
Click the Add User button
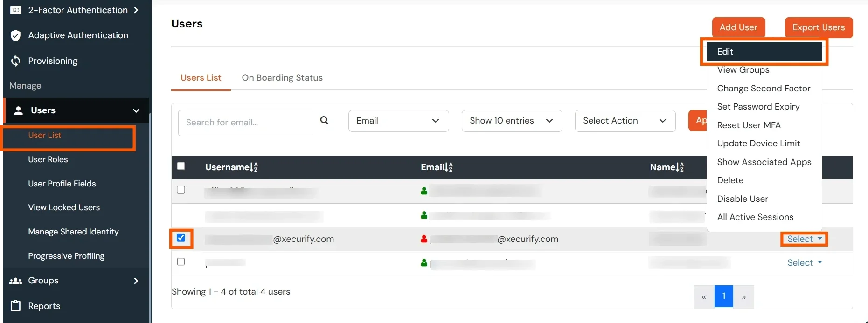[x=738, y=27]
